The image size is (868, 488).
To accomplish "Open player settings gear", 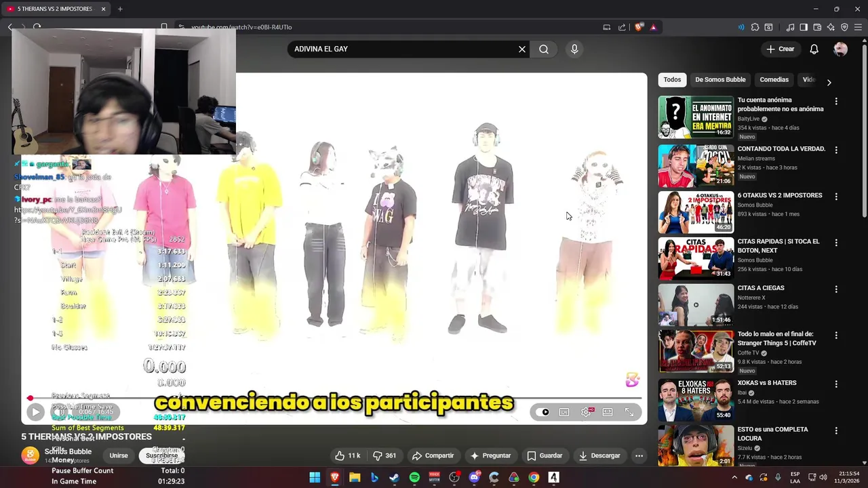I will 586,412.
